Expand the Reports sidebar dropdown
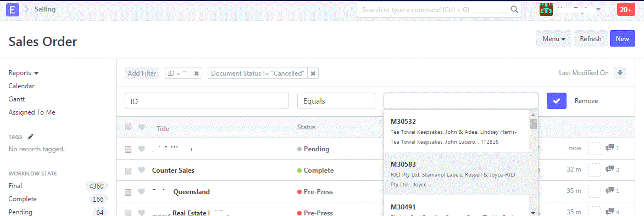This screenshot has height=216, width=644. click(24, 73)
